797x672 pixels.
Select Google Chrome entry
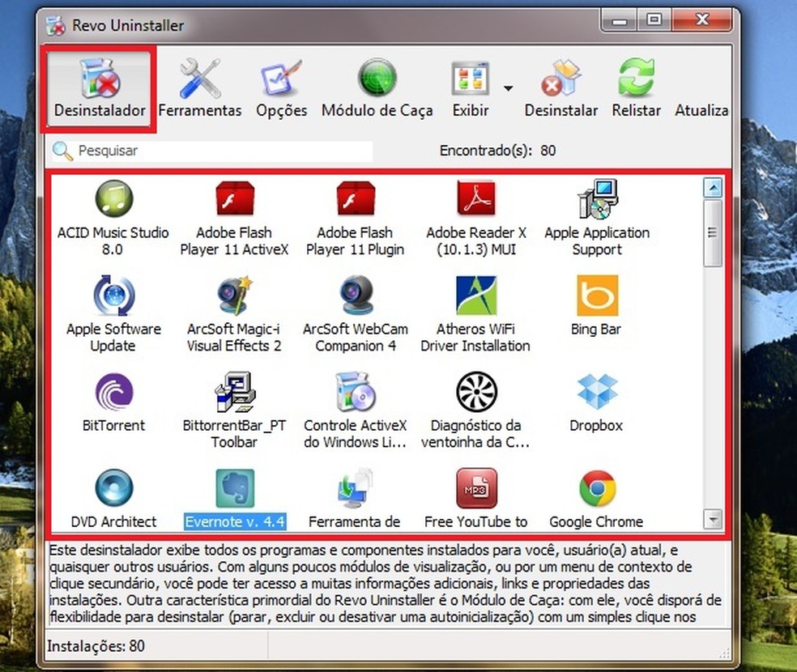coord(597,499)
